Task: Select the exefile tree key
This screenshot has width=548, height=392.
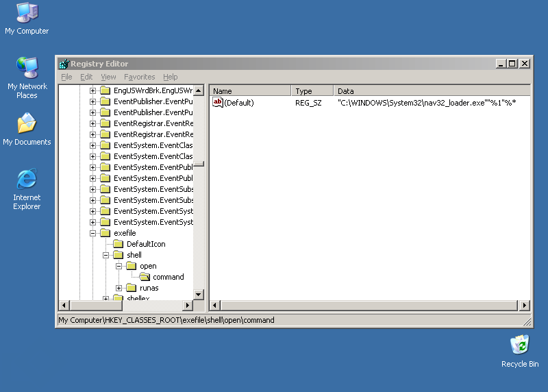Action: pyautogui.click(x=125, y=233)
